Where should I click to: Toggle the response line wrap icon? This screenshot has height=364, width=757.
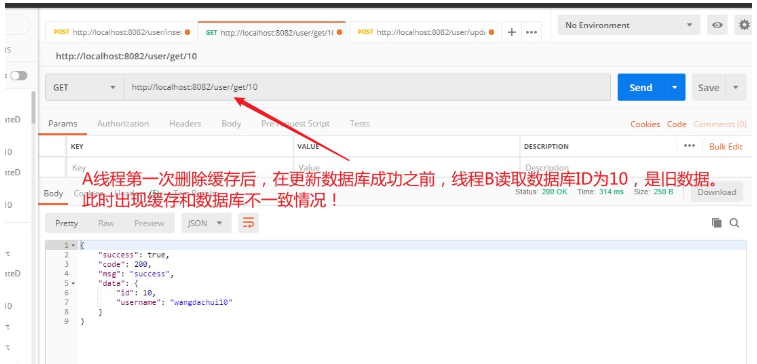click(x=248, y=223)
